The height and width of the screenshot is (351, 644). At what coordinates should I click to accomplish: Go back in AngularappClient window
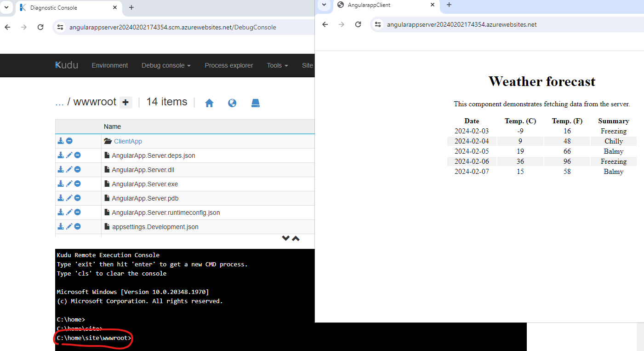click(325, 24)
